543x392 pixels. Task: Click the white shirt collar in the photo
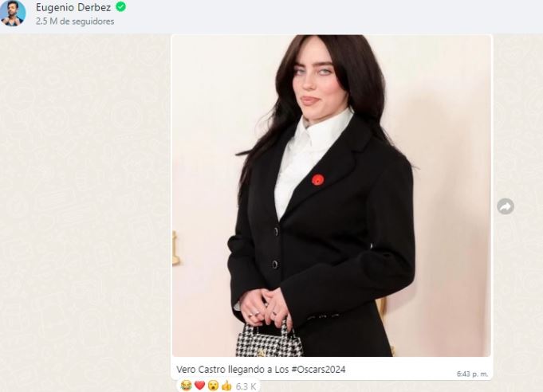coord(321,130)
